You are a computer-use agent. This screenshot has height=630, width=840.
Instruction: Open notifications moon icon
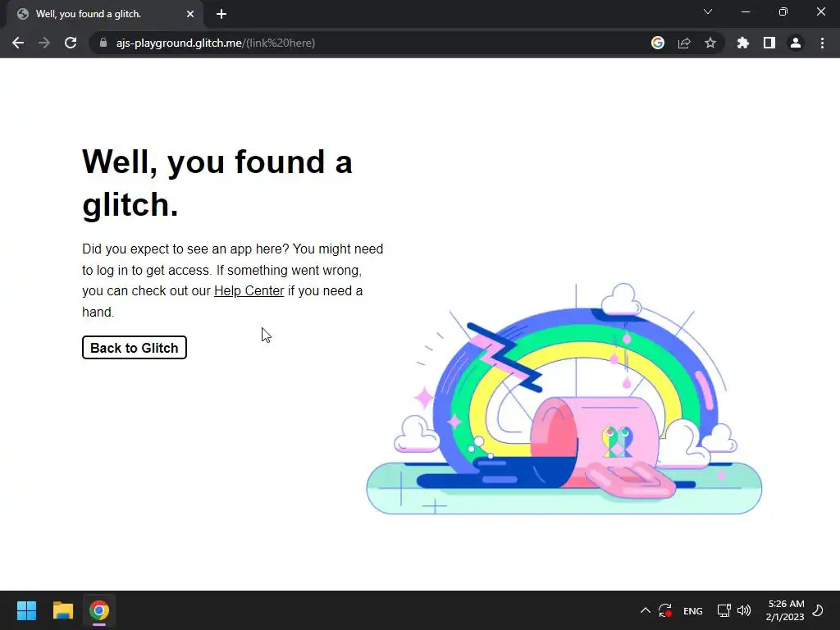point(818,610)
